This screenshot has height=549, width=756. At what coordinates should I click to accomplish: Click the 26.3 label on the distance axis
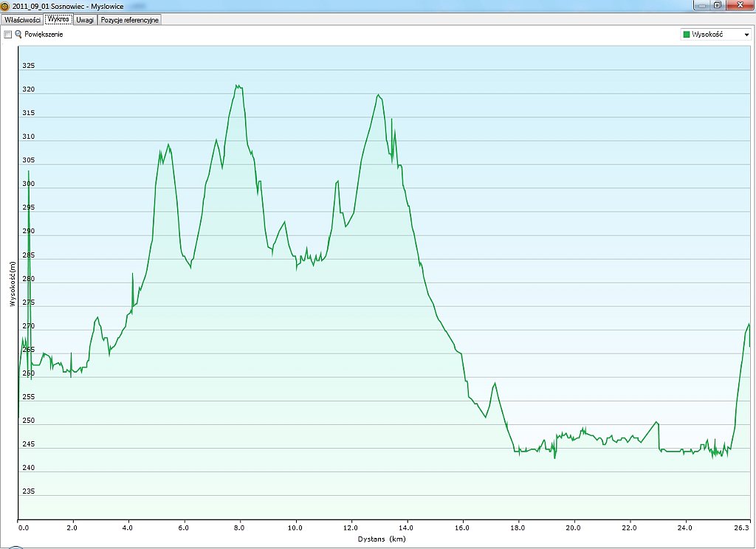[742, 528]
